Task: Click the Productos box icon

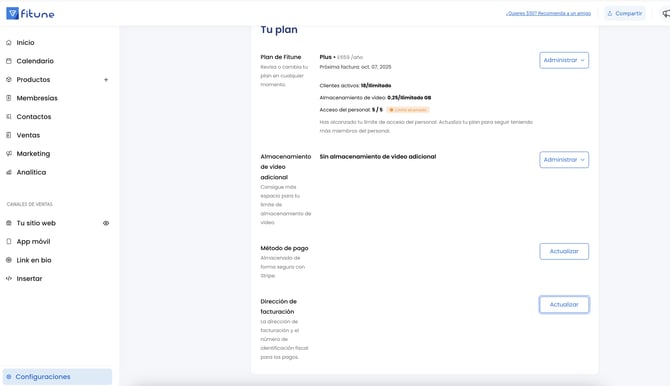Action: pyautogui.click(x=9, y=80)
